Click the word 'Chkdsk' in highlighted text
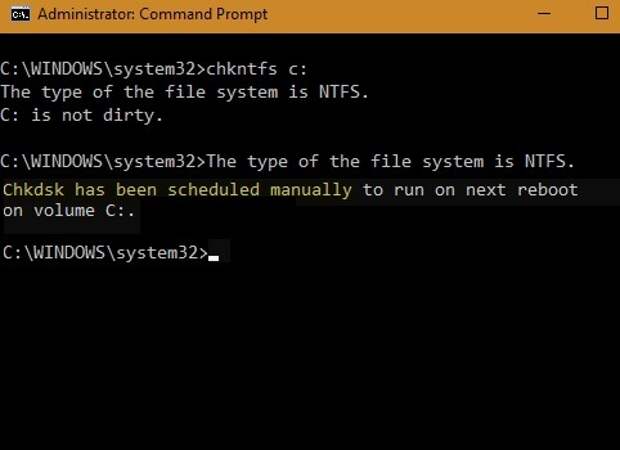 [34, 189]
